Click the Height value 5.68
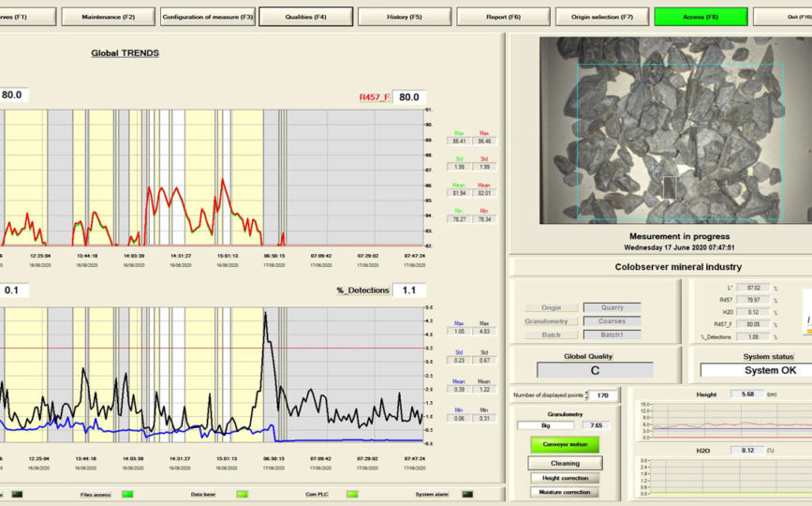Screen dimensions: 812x506 (747, 394)
